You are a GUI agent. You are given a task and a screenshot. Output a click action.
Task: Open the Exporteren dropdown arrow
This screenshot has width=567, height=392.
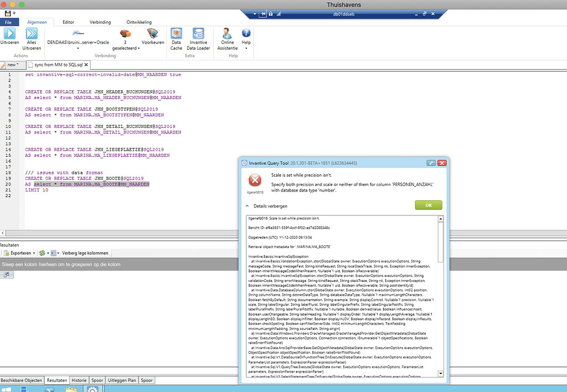34,253
